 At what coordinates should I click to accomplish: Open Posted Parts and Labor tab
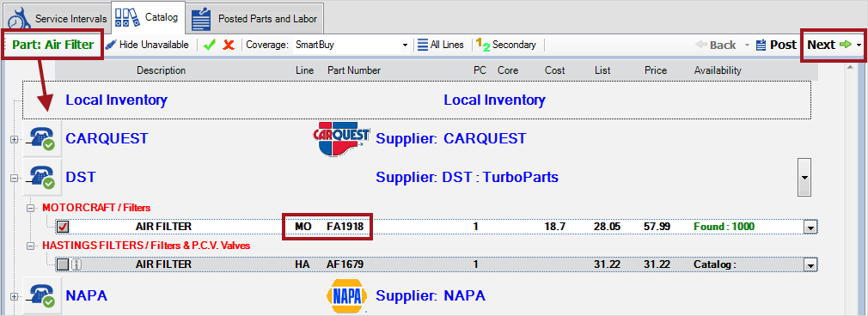pyautogui.click(x=254, y=19)
